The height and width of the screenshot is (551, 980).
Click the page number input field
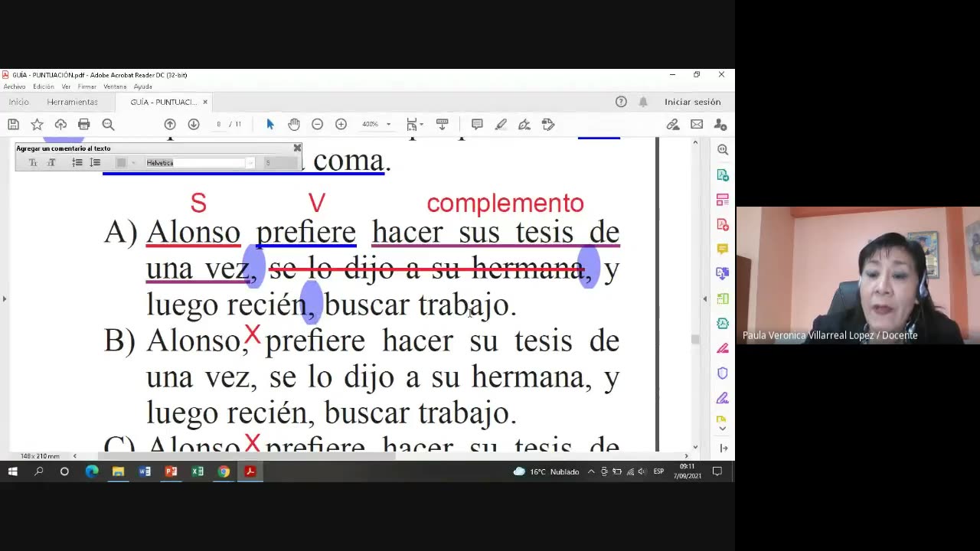coord(218,124)
